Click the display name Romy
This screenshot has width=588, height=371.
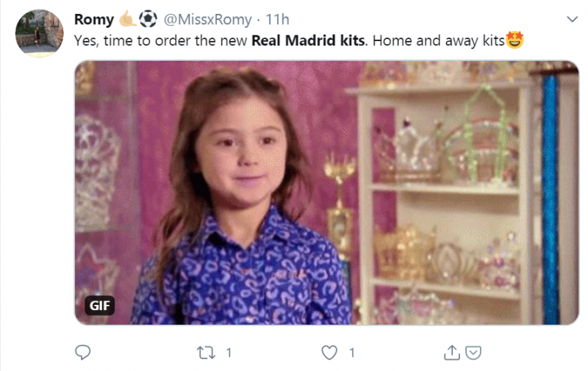(x=94, y=20)
